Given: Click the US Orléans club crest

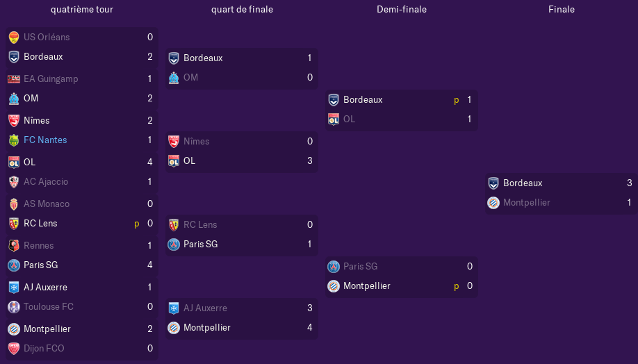Looking at the screenshot, I should pyautogui.click(x=14, y=37).
